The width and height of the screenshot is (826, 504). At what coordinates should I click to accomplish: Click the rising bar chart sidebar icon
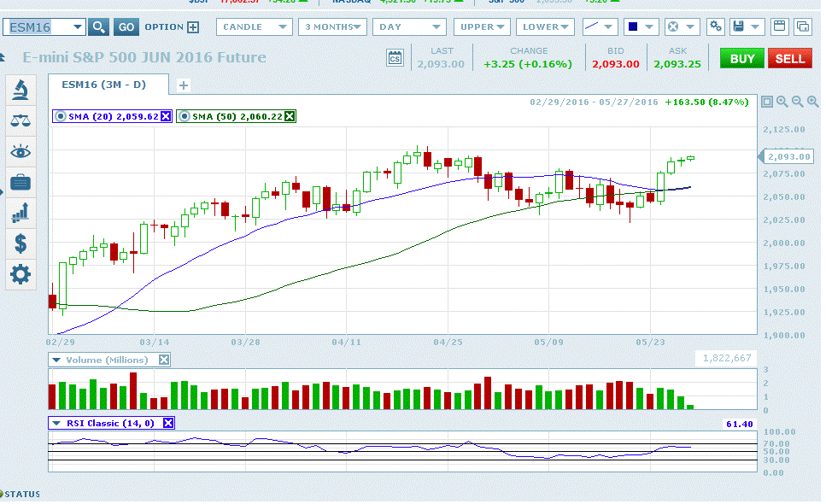(21, 213)
